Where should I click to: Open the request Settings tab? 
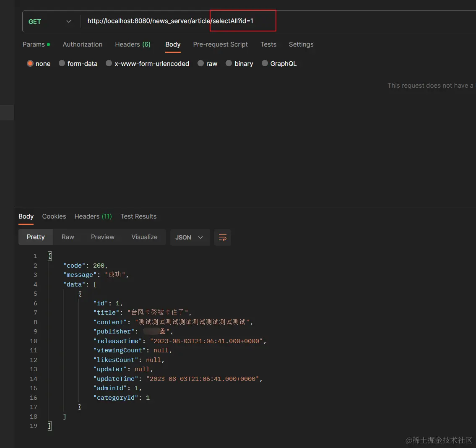(301, 44)
